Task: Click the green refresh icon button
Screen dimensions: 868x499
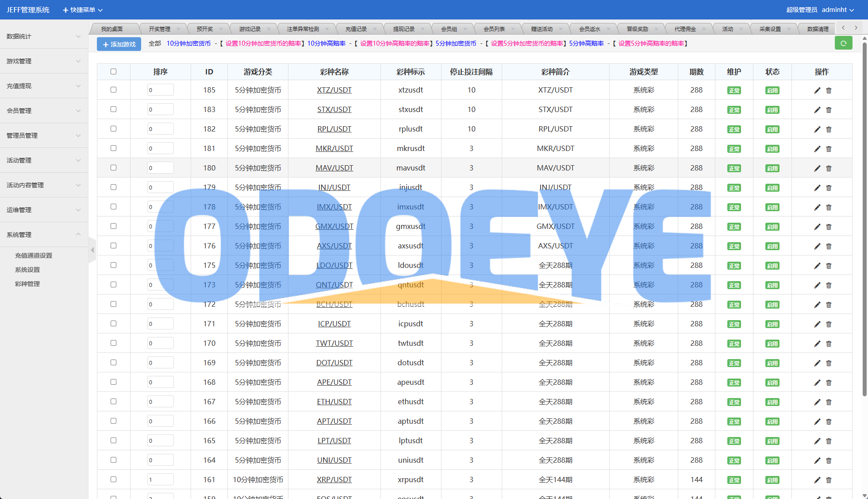Action: [x=843, y=43]
